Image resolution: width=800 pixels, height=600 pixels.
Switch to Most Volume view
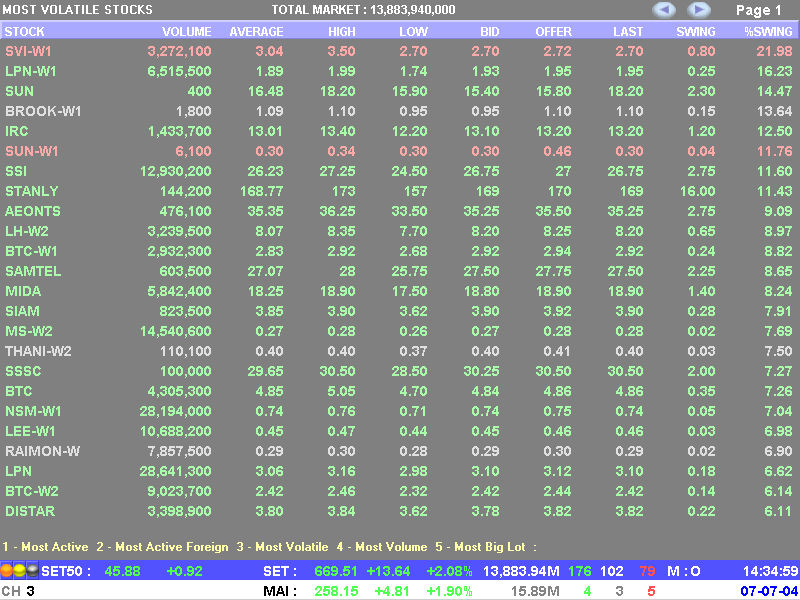coord(382,547)
